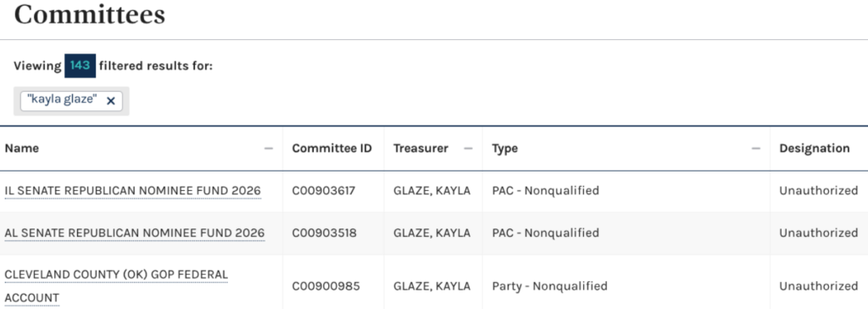Sort by Treasurer column dash icon
The height and width of the screenshot is (309, 868).
468,149
